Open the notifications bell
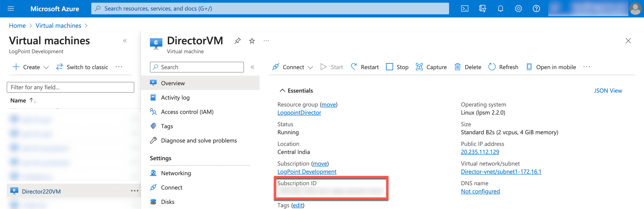Viewport: 644px width, 209px height. point(500,8)
